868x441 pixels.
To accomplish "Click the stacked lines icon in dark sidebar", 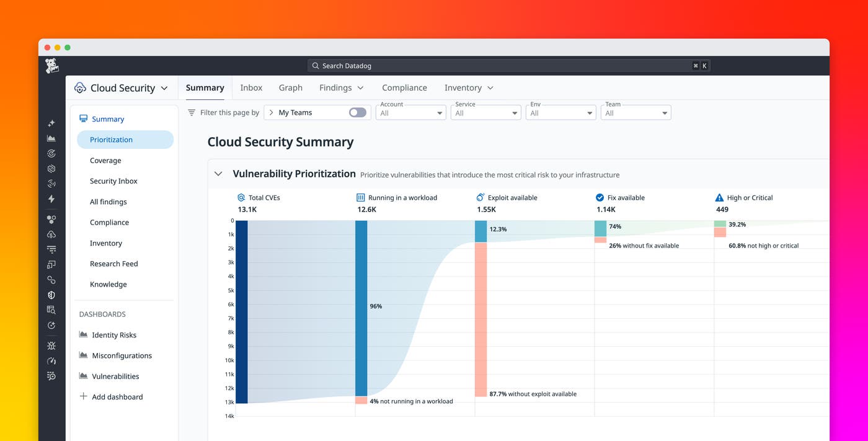I will coord(51,249).
